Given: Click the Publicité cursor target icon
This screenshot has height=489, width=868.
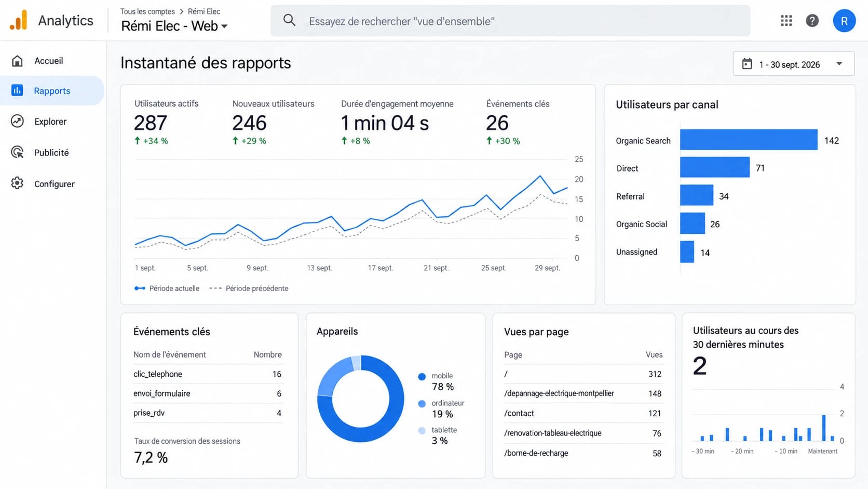Looking at the screenshot, I should pyautogui.click(x=17, y=152).
